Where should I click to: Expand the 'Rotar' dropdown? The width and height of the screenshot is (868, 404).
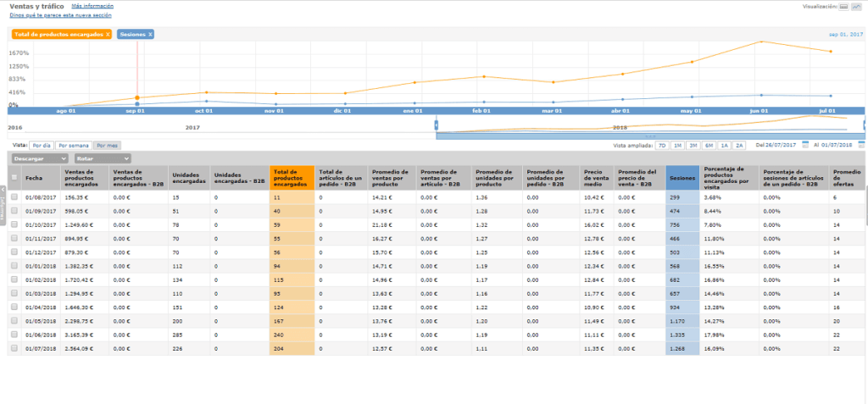102,158
